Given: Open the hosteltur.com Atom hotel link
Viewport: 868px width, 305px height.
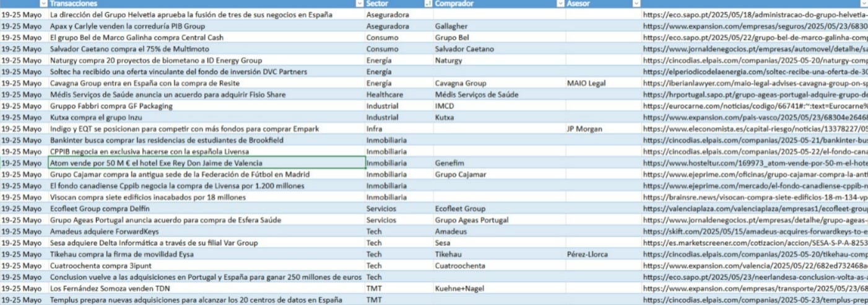Looking at the screenshot, I should [x=755, y=162].
